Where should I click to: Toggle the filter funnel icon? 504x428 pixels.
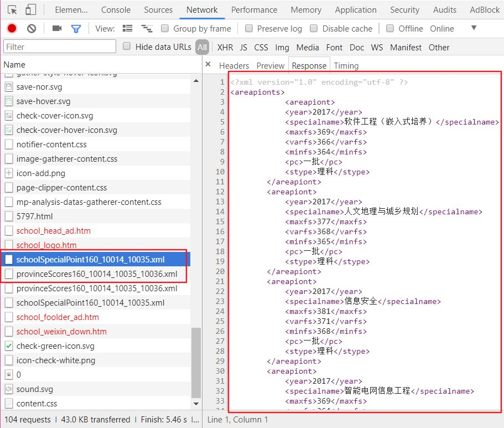pyautogui.click(x=76, y=29)
